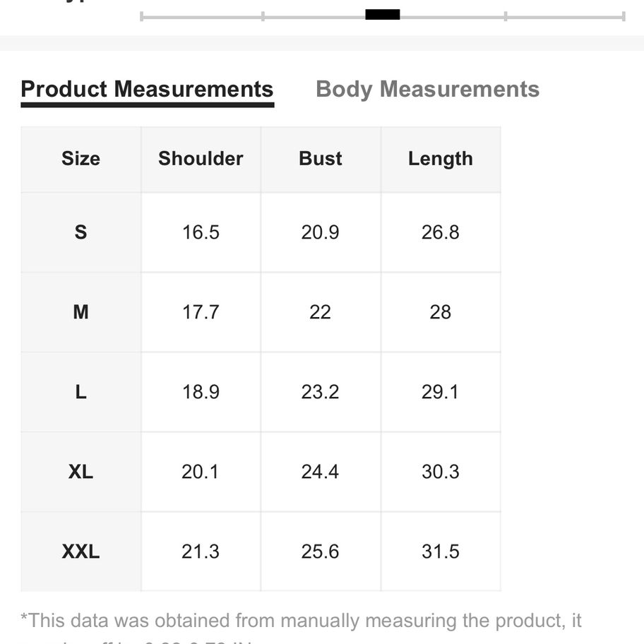Select the Shoulder column header

click(x=201, y=159)
